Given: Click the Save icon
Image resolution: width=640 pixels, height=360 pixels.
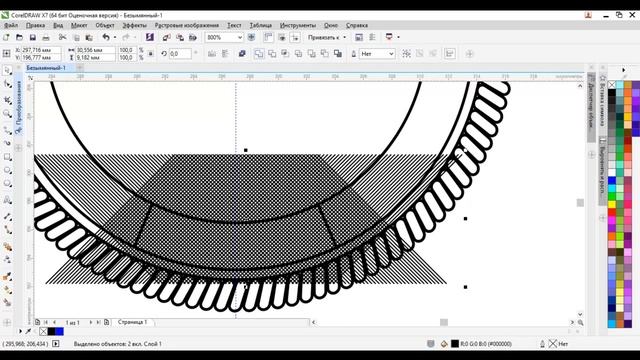Looking at the screenshot, I should click(33, 38).
